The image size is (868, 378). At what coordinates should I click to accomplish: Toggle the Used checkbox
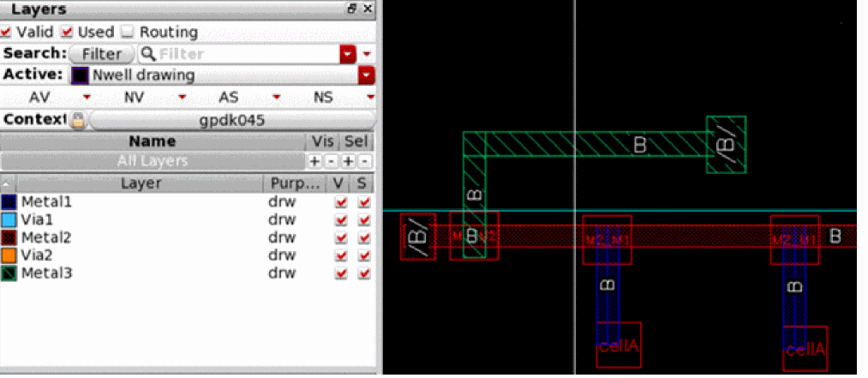(x=67, y=32)
